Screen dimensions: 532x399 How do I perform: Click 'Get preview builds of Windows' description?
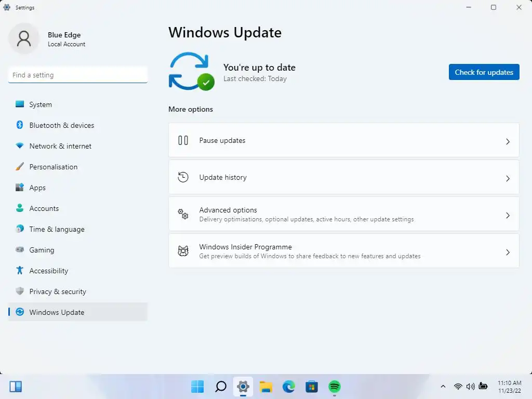[x=310, y=256]
